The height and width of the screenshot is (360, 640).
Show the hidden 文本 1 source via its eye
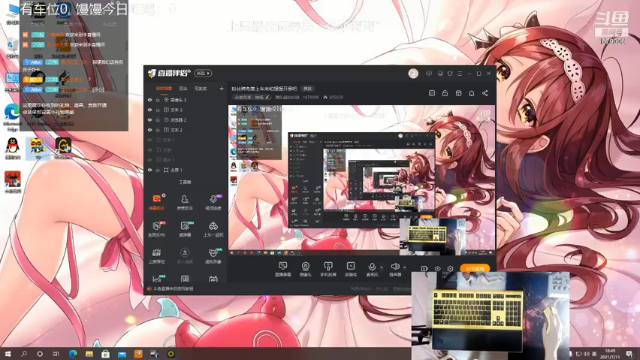[x=150, y=140]
